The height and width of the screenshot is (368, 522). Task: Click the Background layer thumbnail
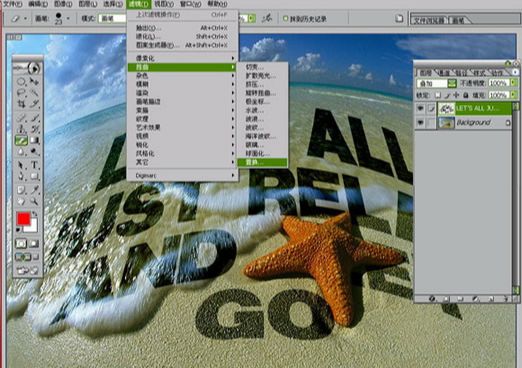tap(446, 123)
